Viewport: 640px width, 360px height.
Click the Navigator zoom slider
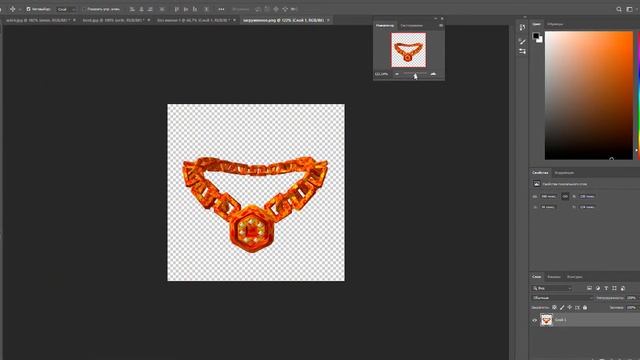pyautogui.click(x=415, y=74)
